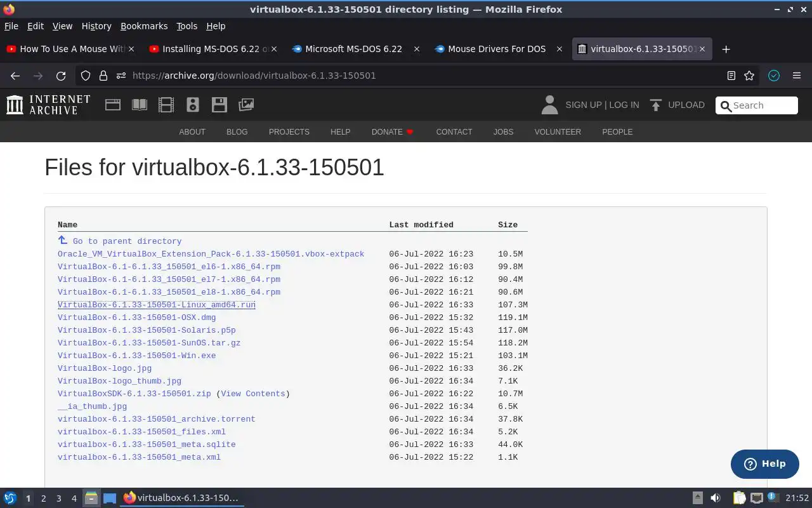Click the Firefox taskbar window button

pyautogui.click(x=182, y=498)
